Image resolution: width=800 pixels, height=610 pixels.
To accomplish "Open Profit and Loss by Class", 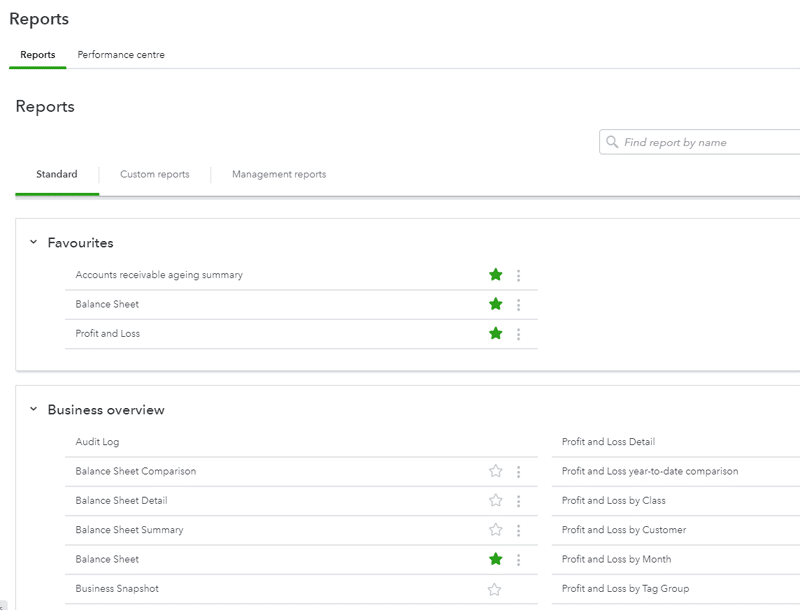I will tap(614, 500).
